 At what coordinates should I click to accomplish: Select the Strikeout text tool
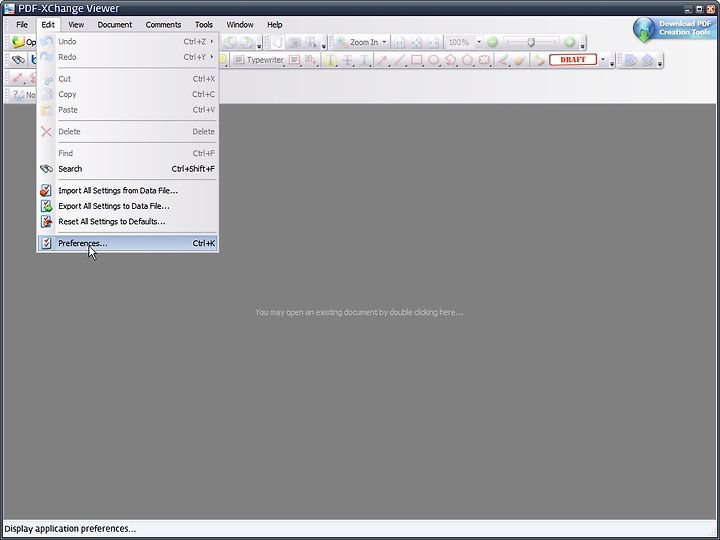point(348,60)
